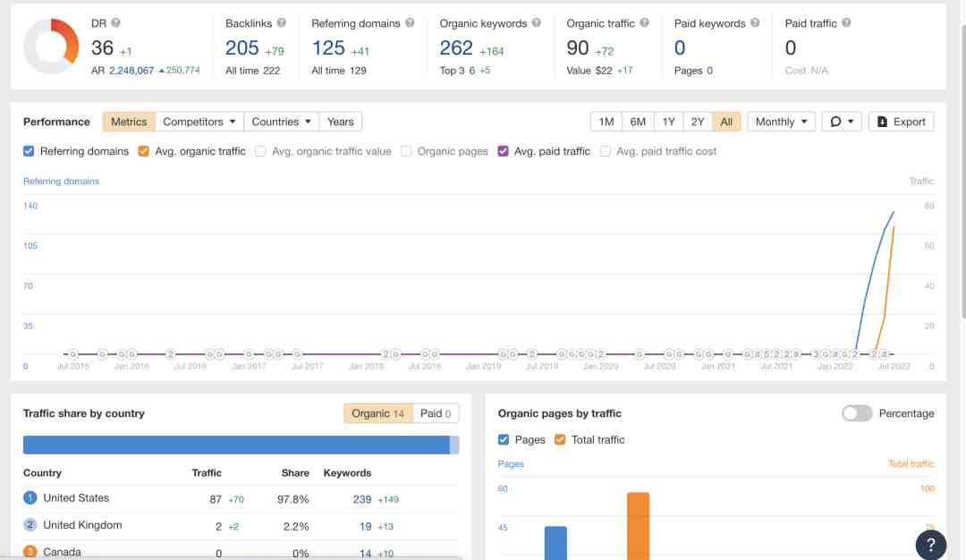Click the United States share 97.8%
The width and height of the screenshot is (966, 560).
(x=293, y=499)
